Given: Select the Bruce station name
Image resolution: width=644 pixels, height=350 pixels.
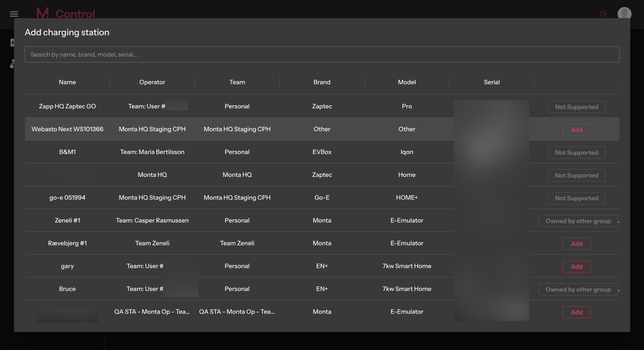Looking at the screenshot, I should point(67,289).
